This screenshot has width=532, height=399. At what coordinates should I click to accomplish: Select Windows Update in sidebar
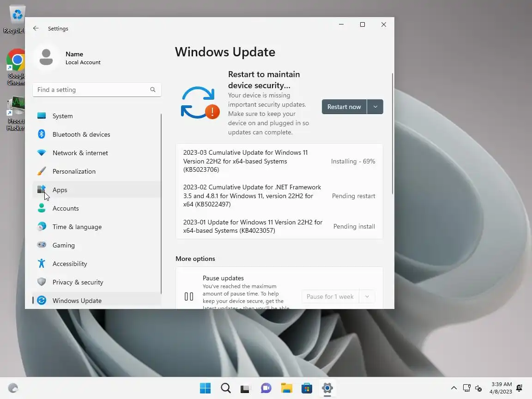97,301
